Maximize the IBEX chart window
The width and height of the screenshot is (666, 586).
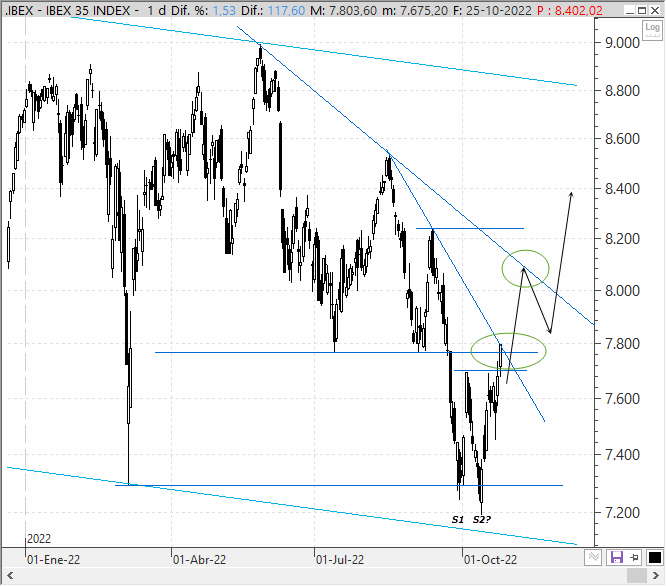(643, 11)
